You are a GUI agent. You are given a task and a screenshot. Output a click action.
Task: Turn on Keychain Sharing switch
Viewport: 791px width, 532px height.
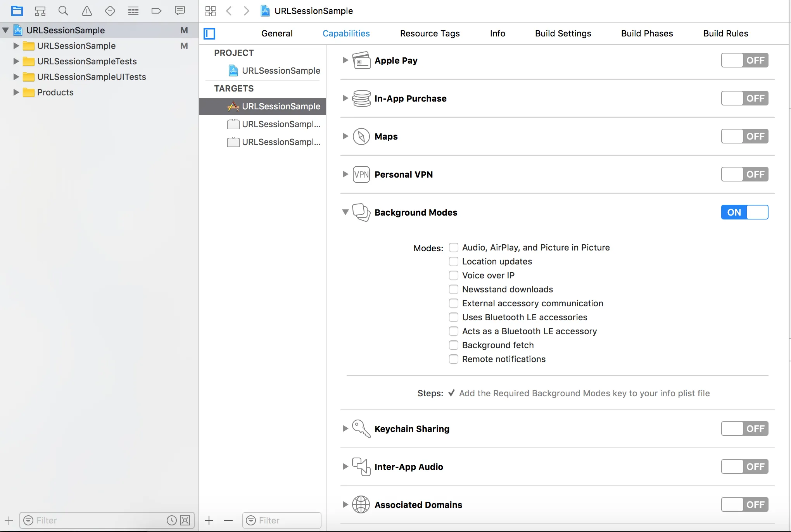click(x=744, y=428)
